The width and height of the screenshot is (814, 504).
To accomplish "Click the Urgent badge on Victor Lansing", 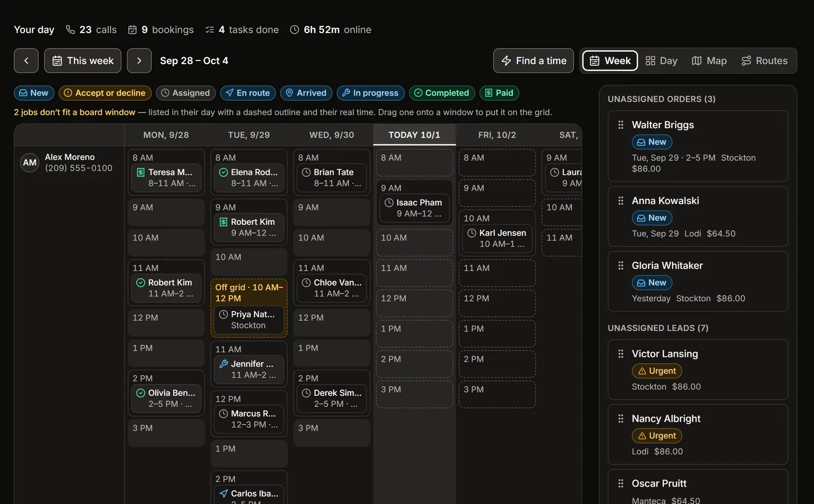I will click(657, 371).
